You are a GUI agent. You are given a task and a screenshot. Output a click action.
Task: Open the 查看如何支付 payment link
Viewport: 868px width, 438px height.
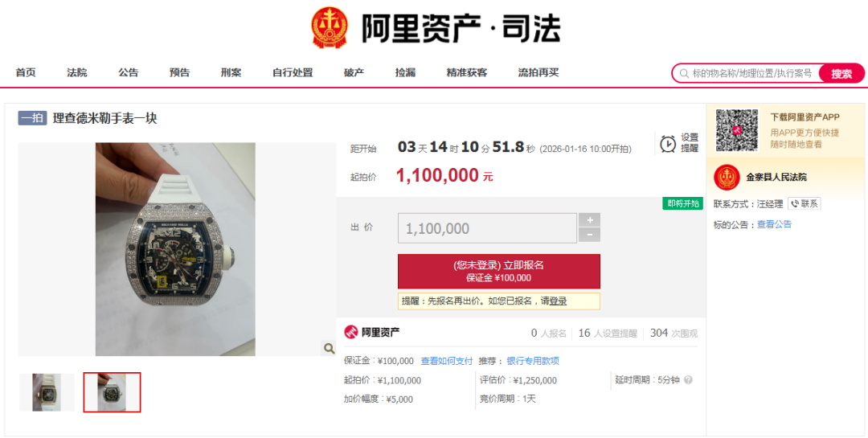click(x=447, y=361)
